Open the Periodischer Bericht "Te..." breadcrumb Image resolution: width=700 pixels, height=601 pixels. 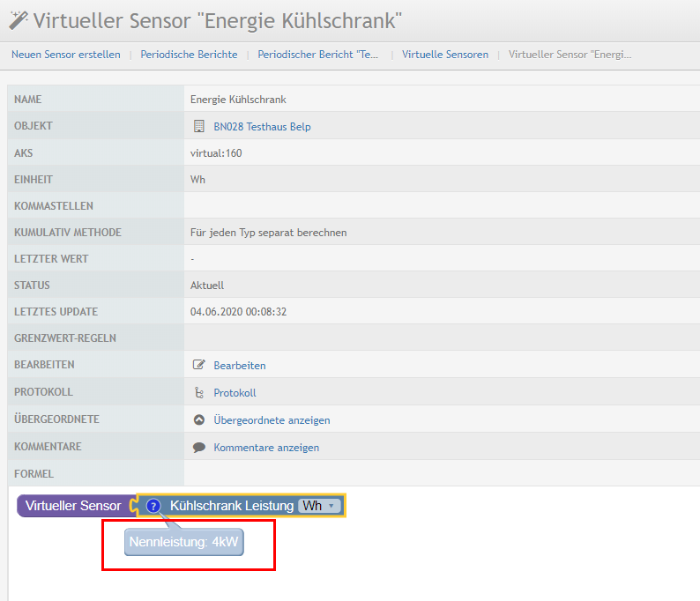(318, 55)
